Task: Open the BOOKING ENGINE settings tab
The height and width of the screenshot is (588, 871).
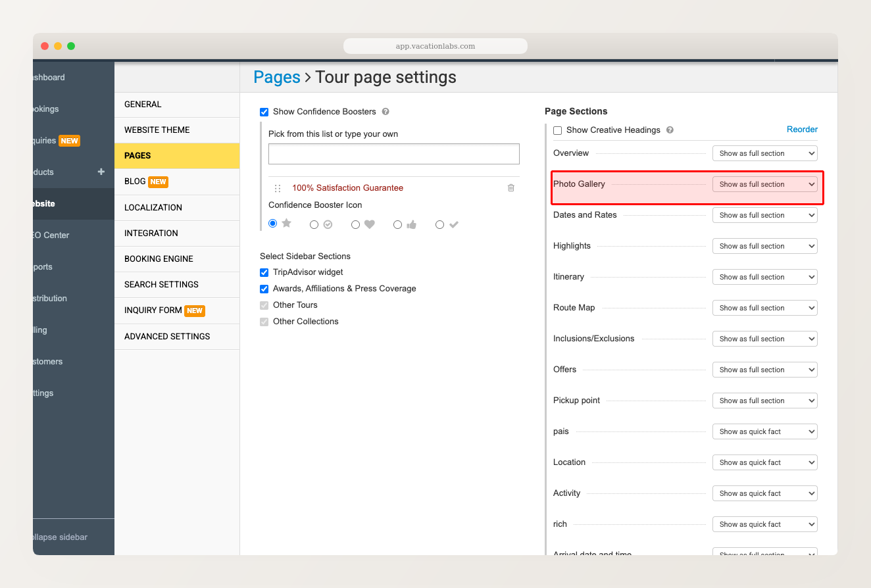Action: click(x=157, y=258)
